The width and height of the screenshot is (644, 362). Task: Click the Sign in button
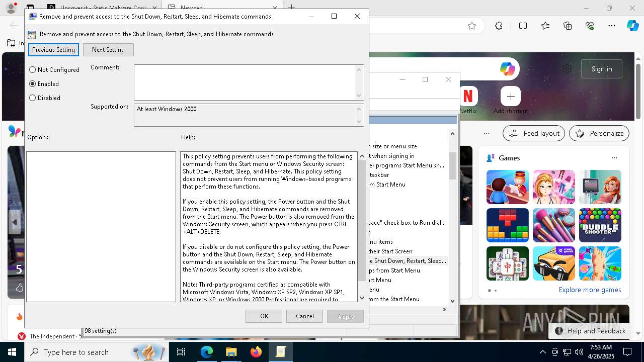coord(602,69)
